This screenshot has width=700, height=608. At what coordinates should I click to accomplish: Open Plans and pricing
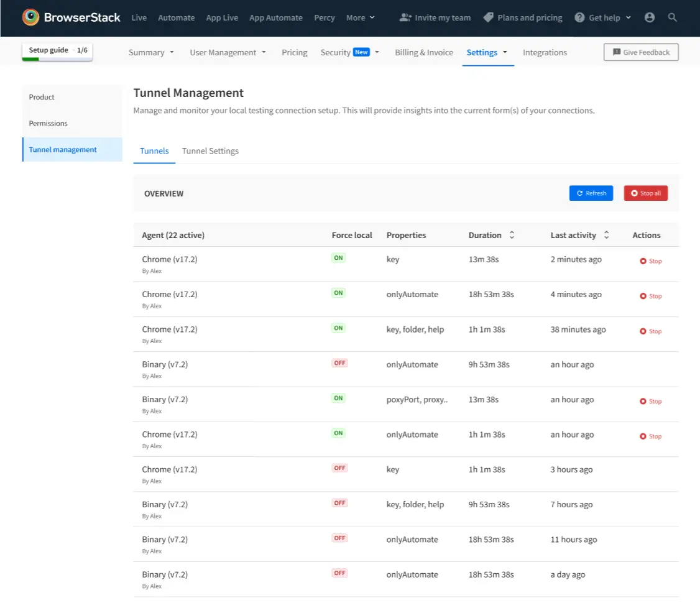[523, 17]
